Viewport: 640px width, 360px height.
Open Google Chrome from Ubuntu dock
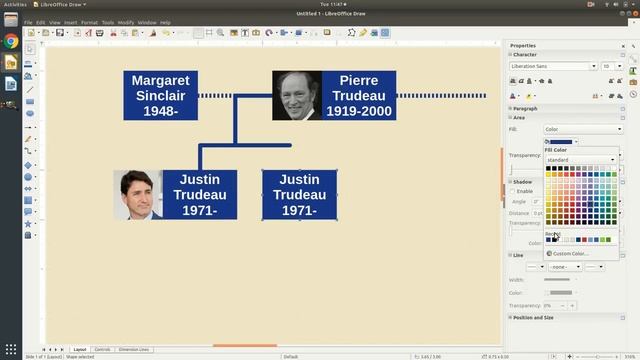[11, 42]
